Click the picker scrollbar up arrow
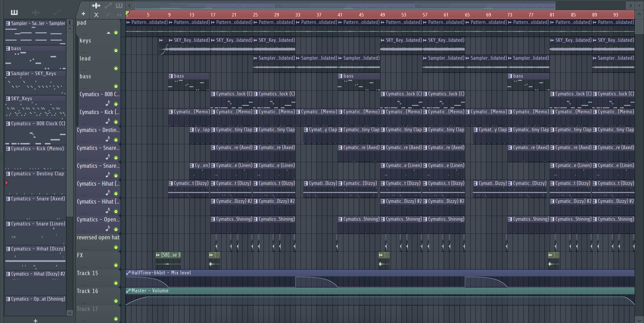Screen dimensions: 644x323 (70, 29)
